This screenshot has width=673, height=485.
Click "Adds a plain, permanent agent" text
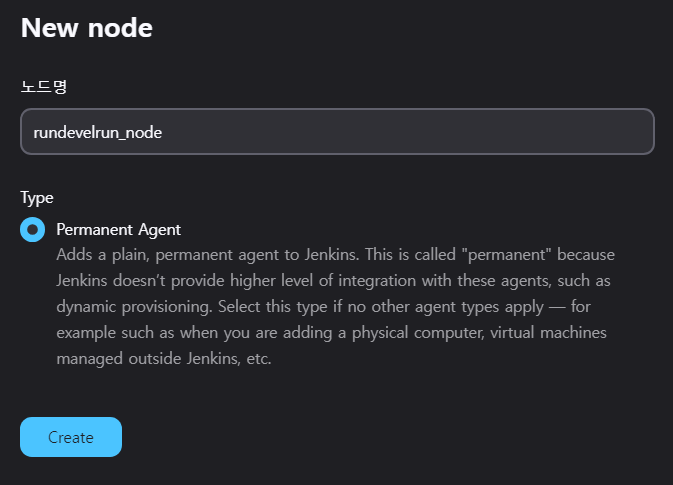pos(162,254)
